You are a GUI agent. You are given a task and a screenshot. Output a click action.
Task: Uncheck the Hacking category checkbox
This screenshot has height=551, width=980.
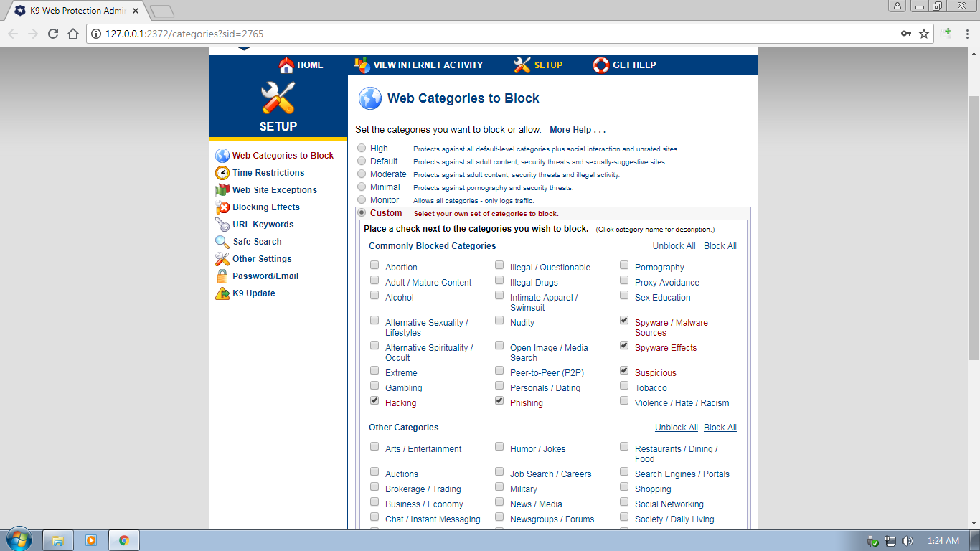[374, 400]
